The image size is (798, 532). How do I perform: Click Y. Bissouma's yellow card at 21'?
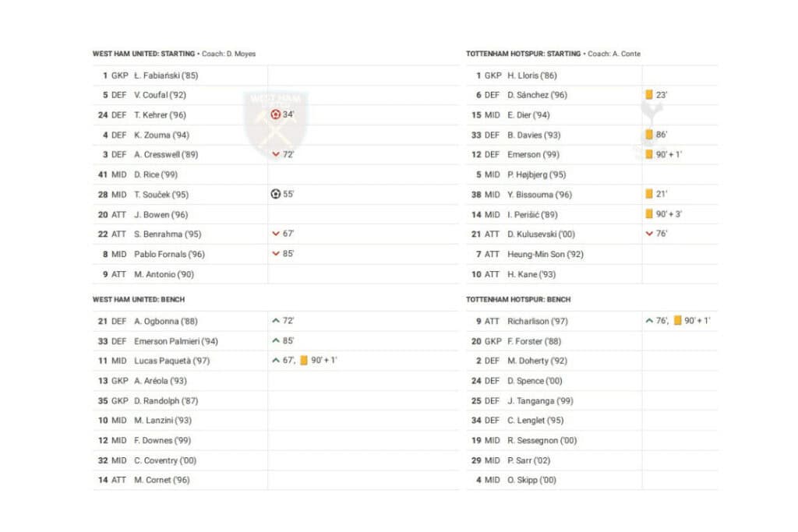[649, 195]
